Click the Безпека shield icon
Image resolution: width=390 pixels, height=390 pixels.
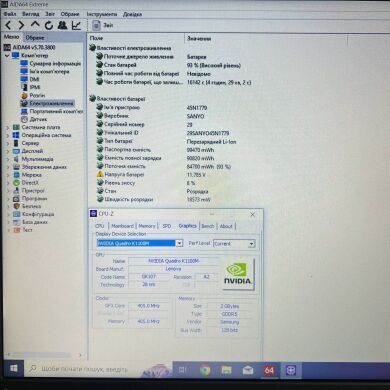(x=16, y=206)
